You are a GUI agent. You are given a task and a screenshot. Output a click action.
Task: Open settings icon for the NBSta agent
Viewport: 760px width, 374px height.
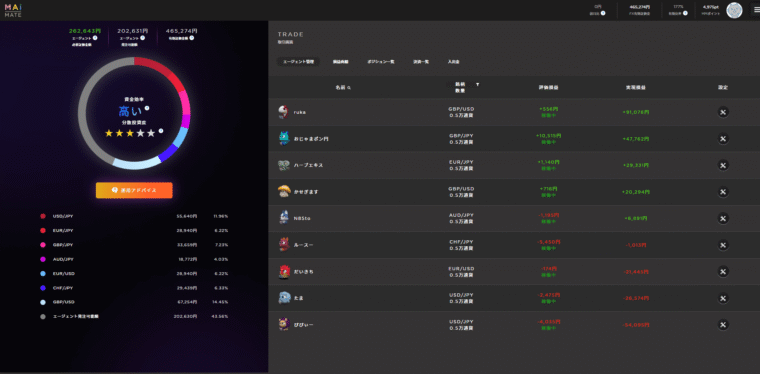click(723, 218)
